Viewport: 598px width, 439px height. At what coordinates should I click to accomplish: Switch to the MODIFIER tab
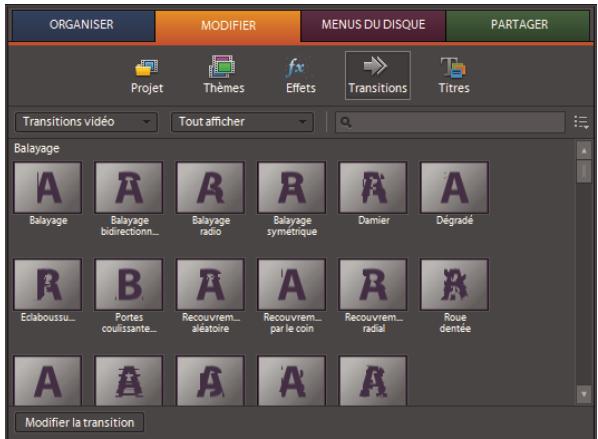pyautogui.click(x=228, y=26)
